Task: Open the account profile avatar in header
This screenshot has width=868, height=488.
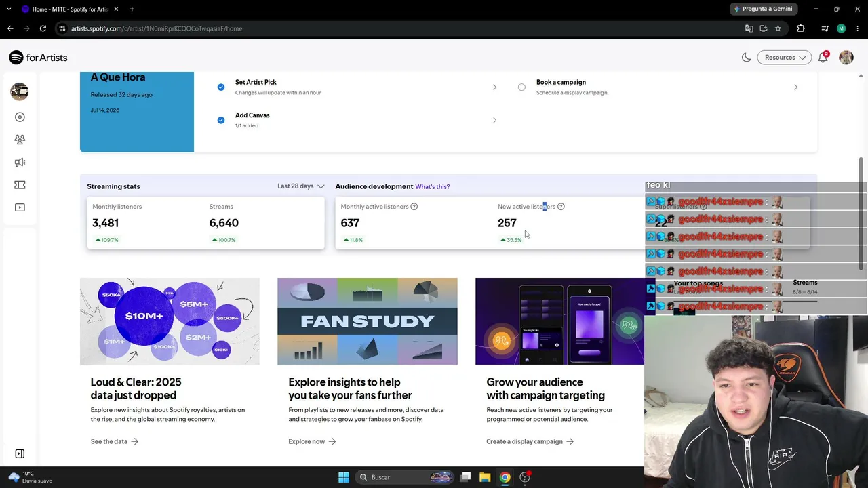Action: (846, 58)
